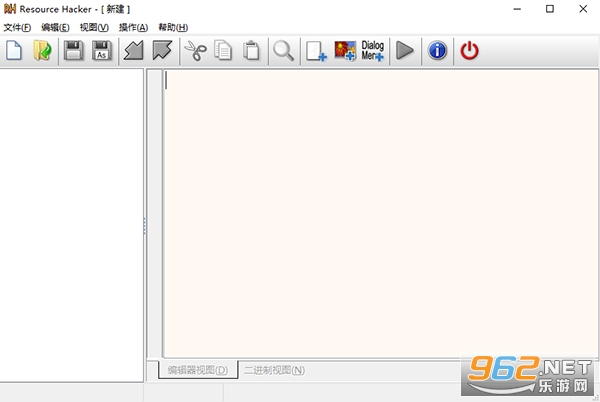Click the down-right arrow toolbar icon

pyautogui.click(x=162, y=50)
